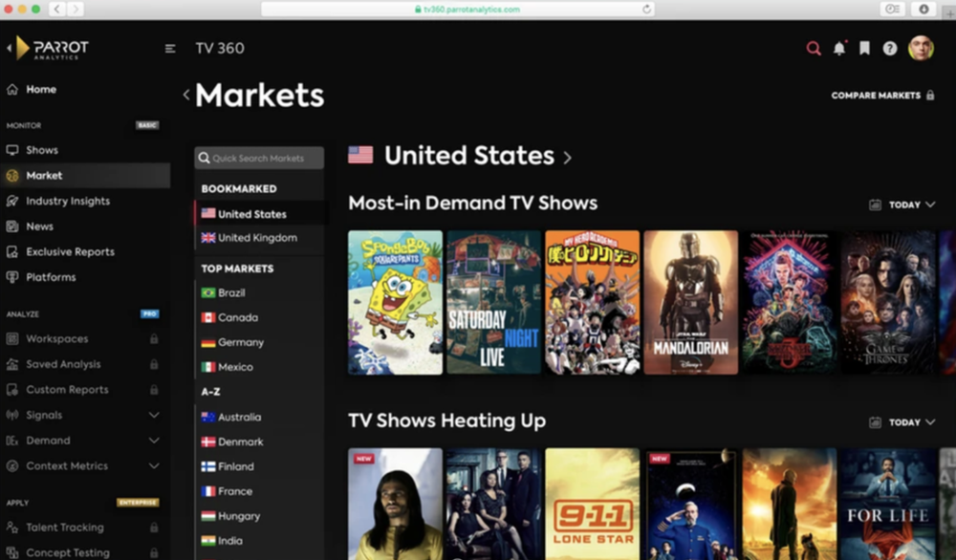Open the United States market page heading
This screenshot has width=956, height=560.
pyautogui.click(x=468, y=155)
